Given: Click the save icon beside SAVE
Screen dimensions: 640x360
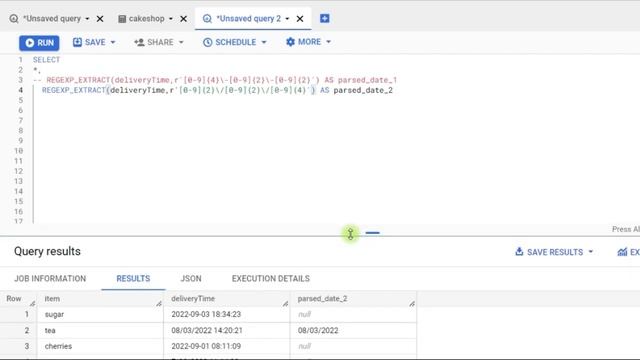Looking at the screenshot, I should pos(77,42).
